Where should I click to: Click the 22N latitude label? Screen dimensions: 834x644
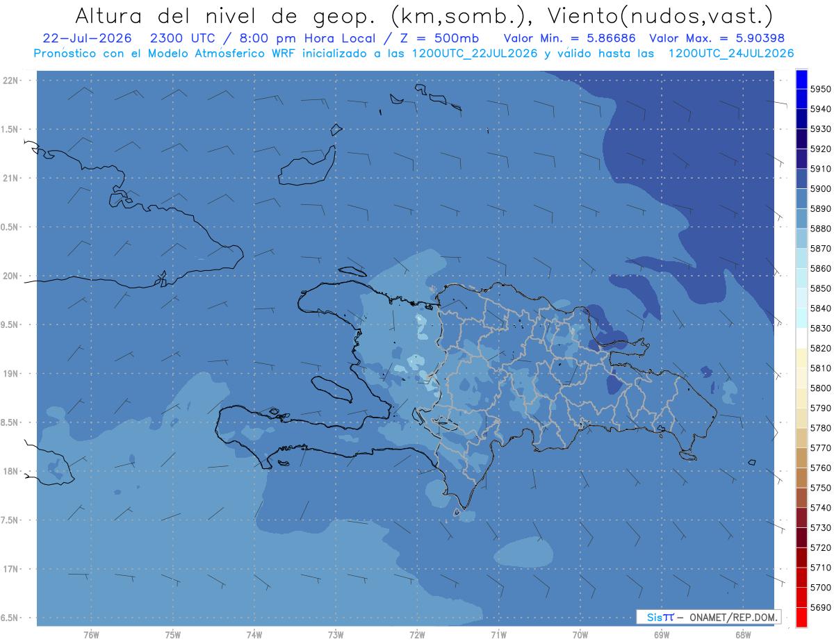tap(10, 80)
